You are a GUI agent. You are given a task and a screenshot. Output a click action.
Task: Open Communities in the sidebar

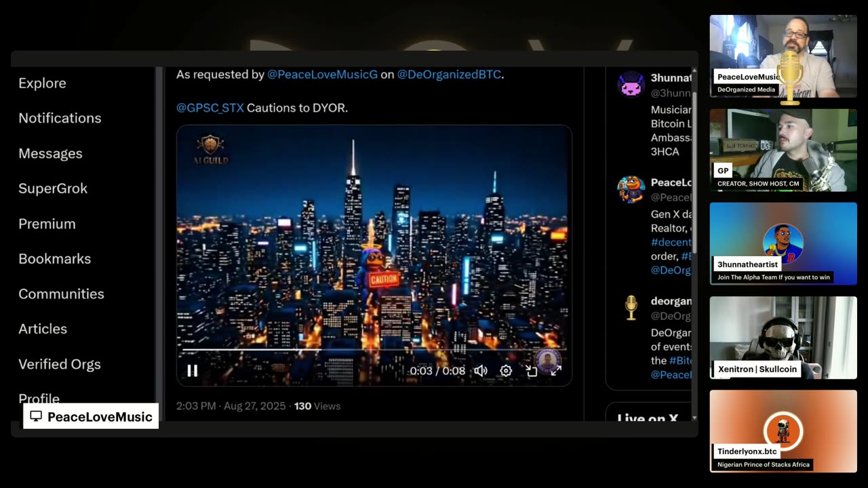coord(61,294)
